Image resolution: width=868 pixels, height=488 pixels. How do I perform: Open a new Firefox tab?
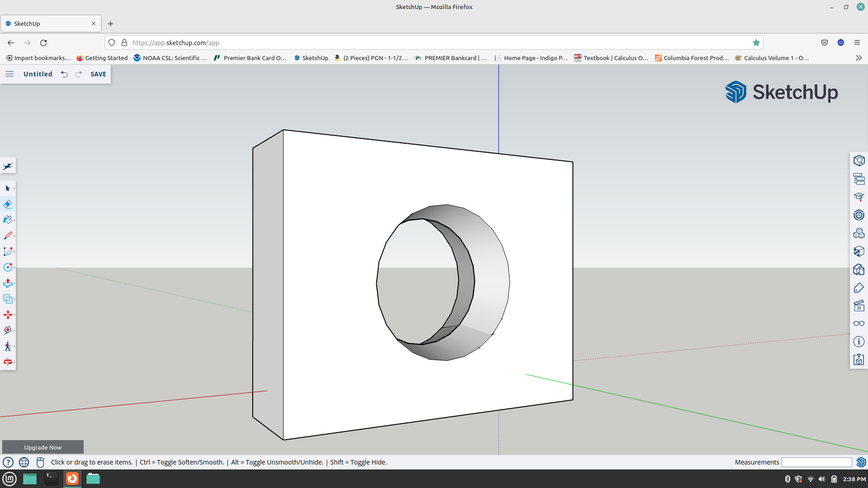coord(110,23)
